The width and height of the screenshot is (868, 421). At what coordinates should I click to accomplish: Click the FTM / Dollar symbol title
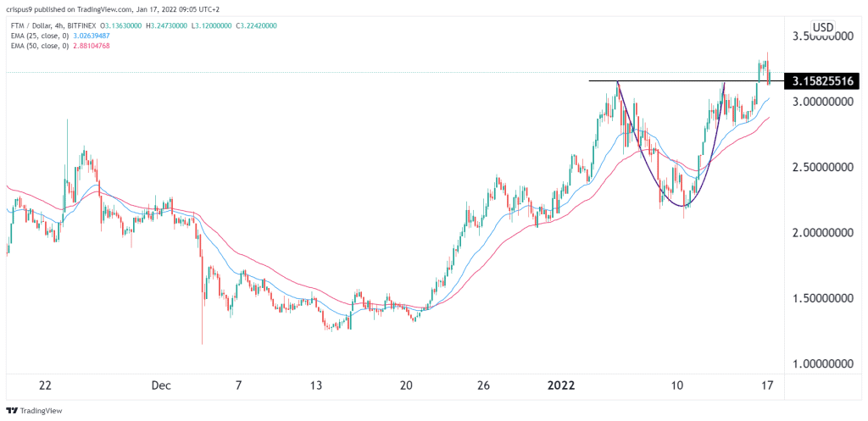pyautogui.click(x=33, y=25)
